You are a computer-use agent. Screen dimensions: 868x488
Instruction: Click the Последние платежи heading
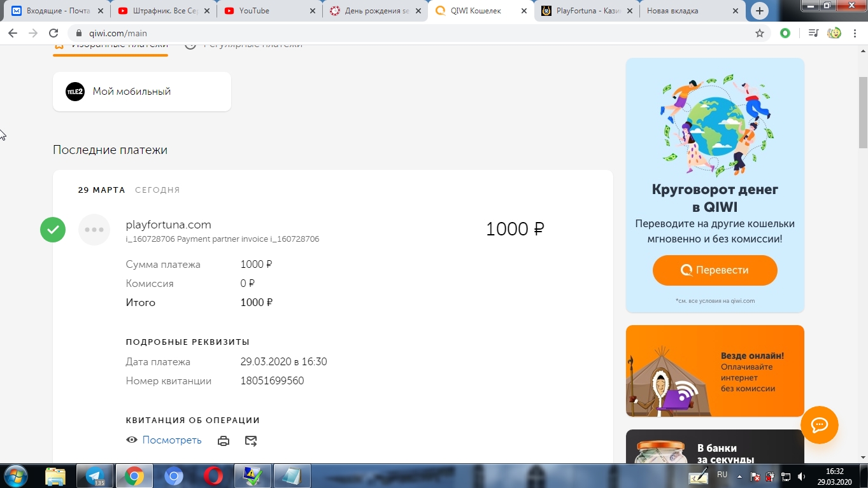click(x=110, y=150)
